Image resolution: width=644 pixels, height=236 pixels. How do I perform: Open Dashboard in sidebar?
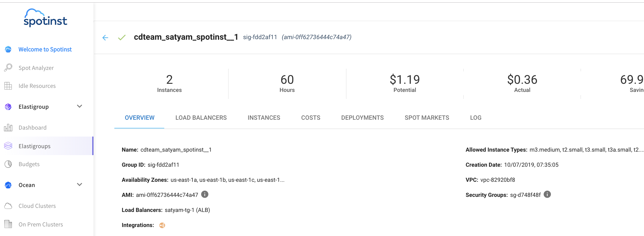tap(33, 128)
